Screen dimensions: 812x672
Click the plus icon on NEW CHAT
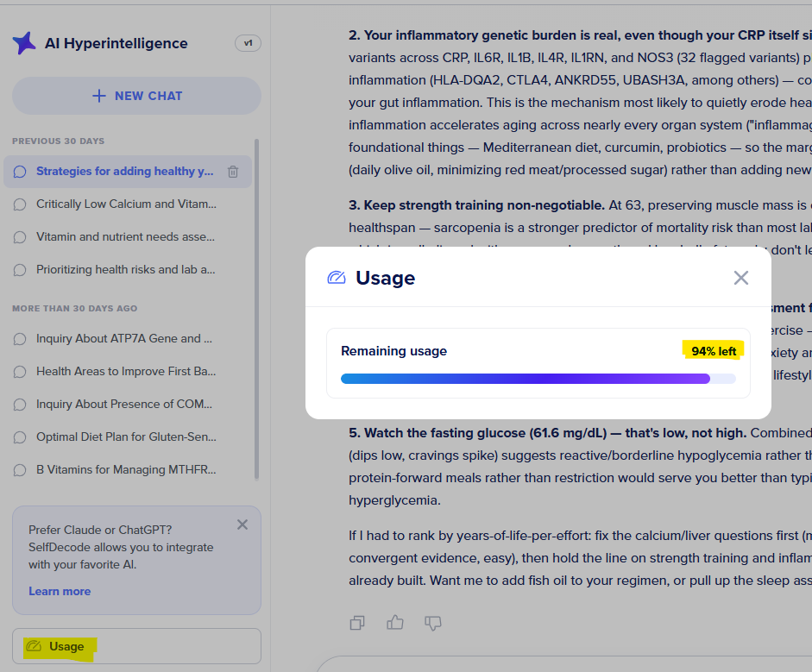coord(99,96)
